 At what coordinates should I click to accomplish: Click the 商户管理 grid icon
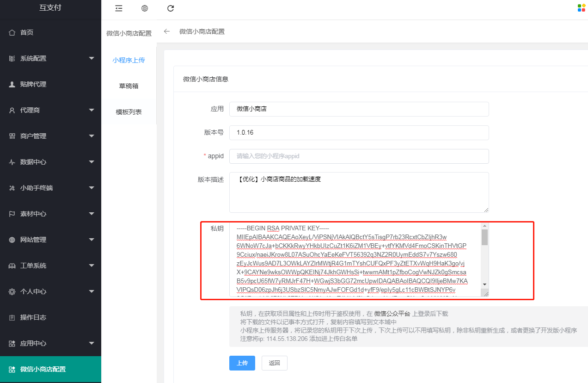click(x=12, y=136)
